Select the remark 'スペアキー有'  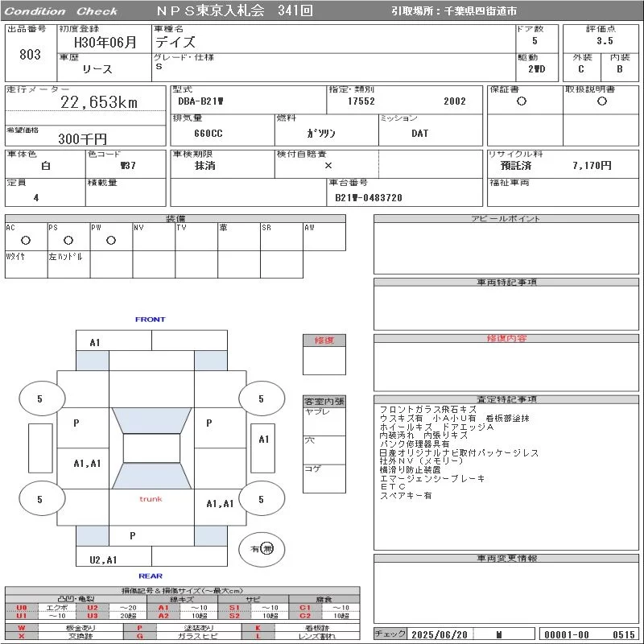(x=406, y=496)
